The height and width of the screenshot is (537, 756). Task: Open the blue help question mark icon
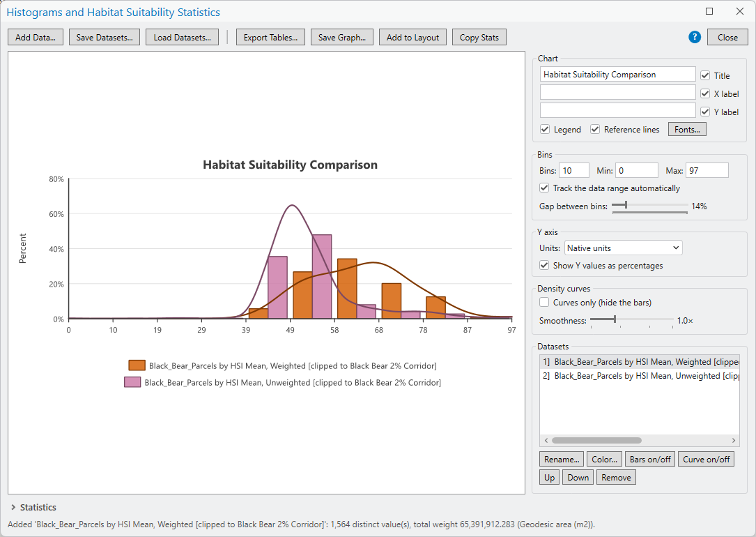coord(694,37)
